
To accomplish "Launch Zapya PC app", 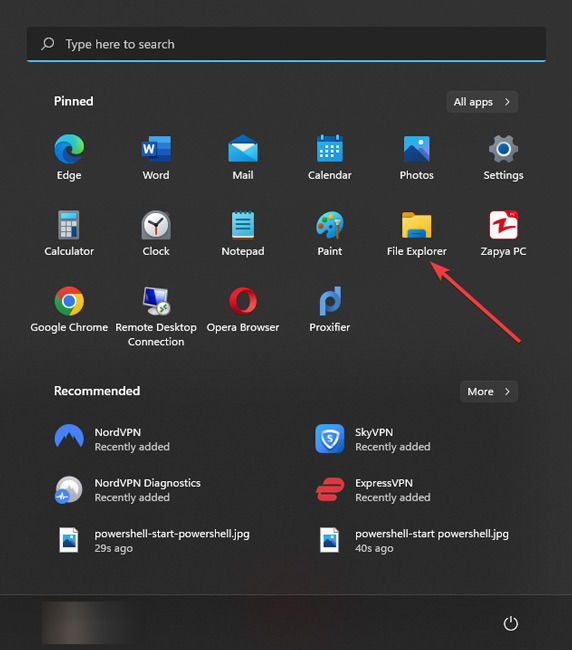I will [x=503, y=233].
